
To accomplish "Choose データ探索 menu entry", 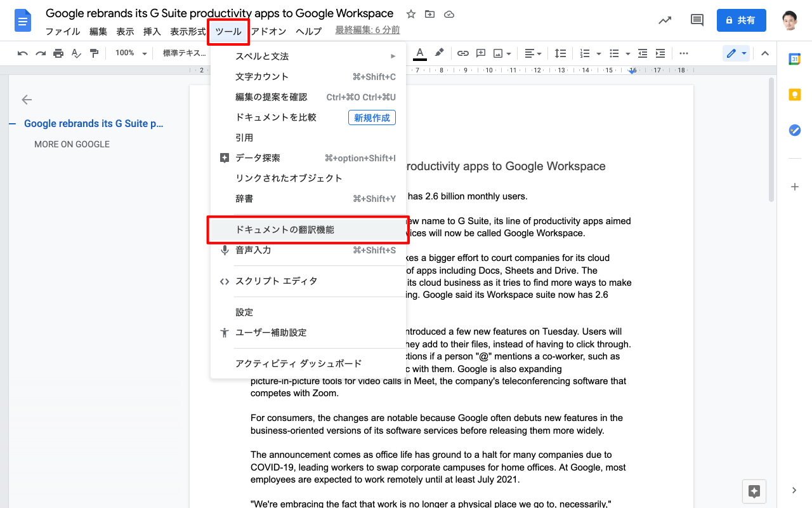I will (x=308, y=158).
